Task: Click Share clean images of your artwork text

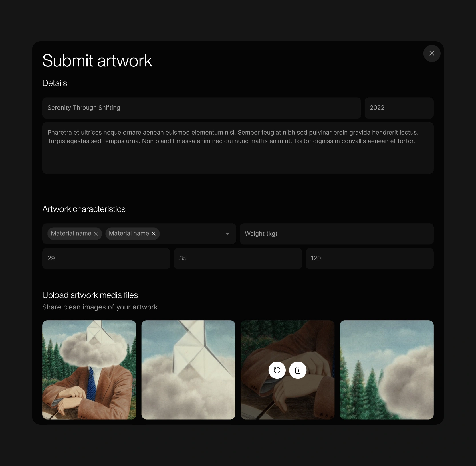Action: [100, 307]
